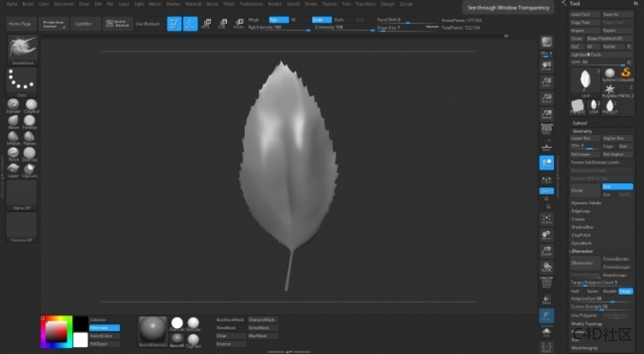The width and height of the screenshot is (644, 354).
Task: Activate the Draw mode icon
Action: tap(190, 24)
